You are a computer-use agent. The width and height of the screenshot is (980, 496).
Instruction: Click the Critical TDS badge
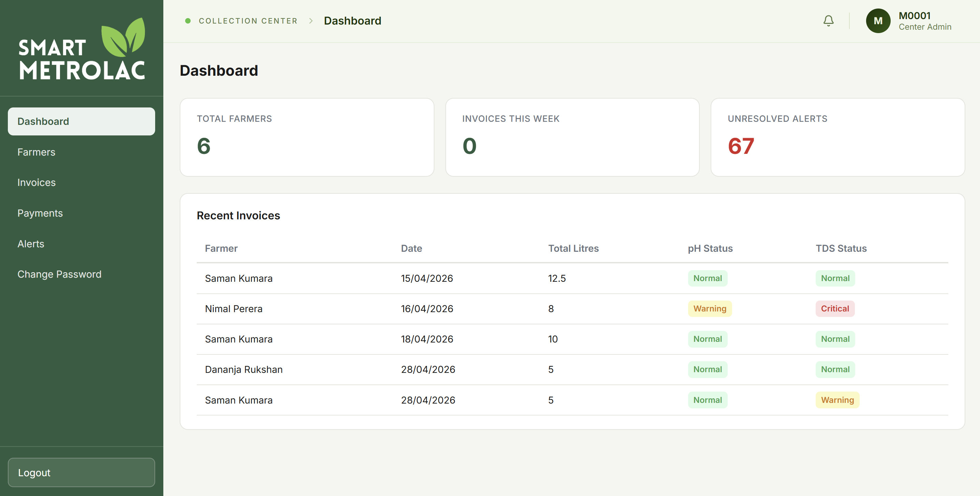pyautogui.click(x=835, y=309)
